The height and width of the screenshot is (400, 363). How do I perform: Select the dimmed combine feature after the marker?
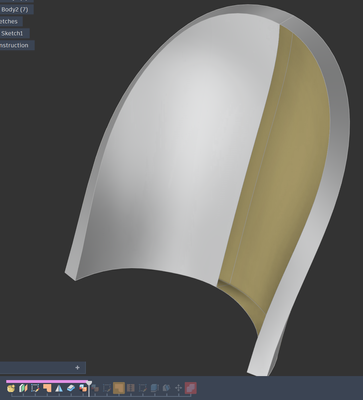[95, 388]
